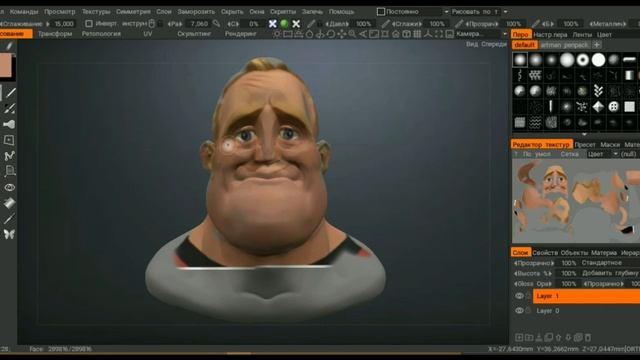Toggle the lock box beside Layer 0
Image resolution: width=640 pixels, height=360 pixels.
529,311
